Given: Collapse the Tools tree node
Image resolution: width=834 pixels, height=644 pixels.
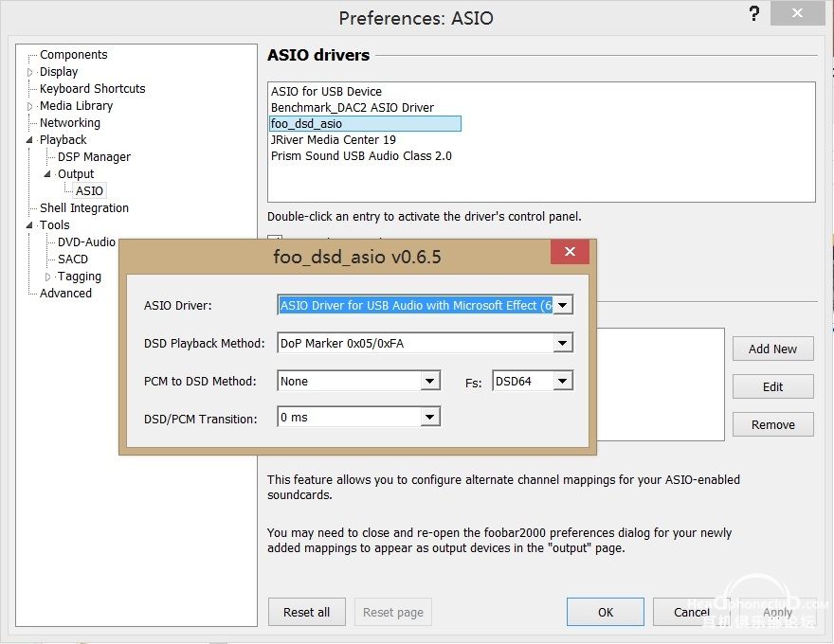Looking at the screenshot, I should click(x=29, y=225).
